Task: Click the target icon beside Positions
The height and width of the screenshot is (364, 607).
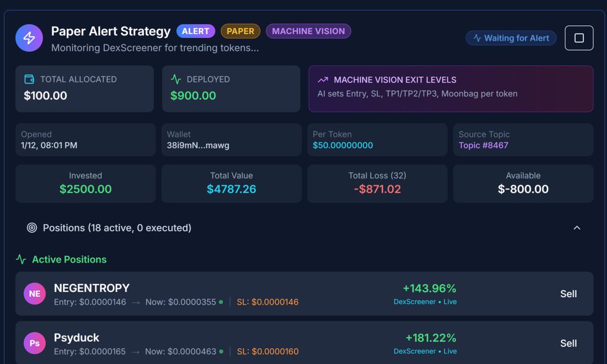Action: 32,228
